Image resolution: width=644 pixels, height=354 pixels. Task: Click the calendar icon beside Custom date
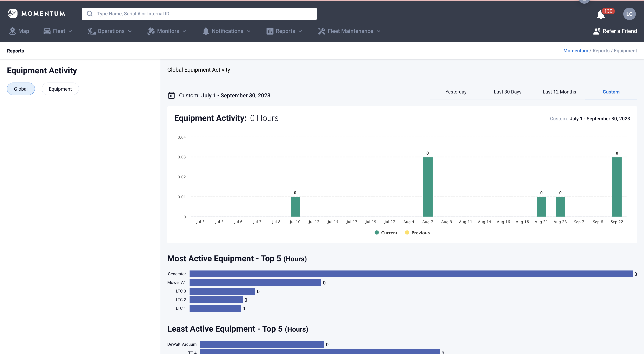coord(171,95)
